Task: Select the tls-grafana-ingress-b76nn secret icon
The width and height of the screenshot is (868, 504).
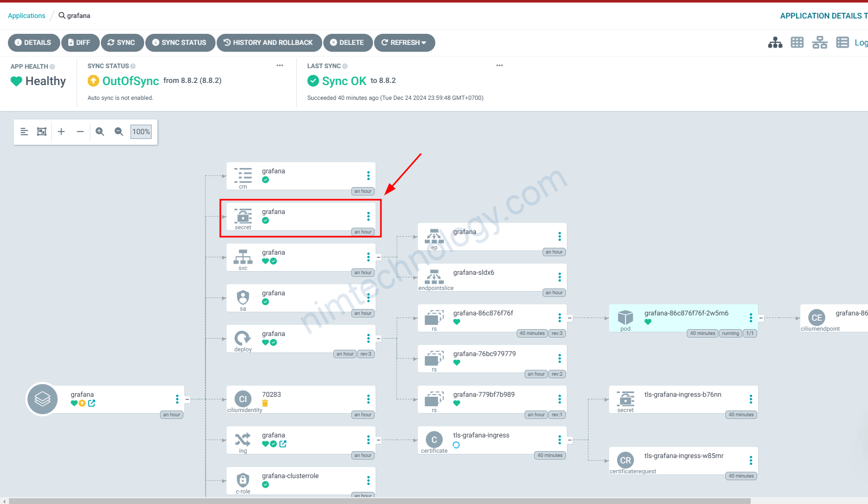Action: pyautogui.click(x=626, y=399)
